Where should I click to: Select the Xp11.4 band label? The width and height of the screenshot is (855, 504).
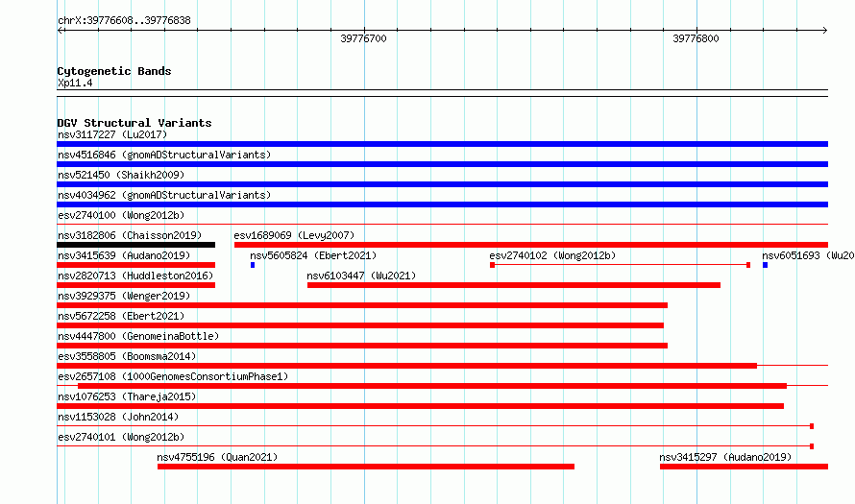(75, 83)
